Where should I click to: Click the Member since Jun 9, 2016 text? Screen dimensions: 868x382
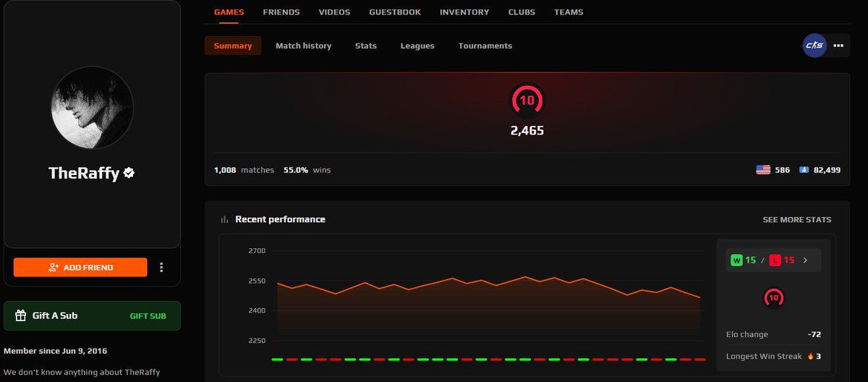[x=56, y=351]
